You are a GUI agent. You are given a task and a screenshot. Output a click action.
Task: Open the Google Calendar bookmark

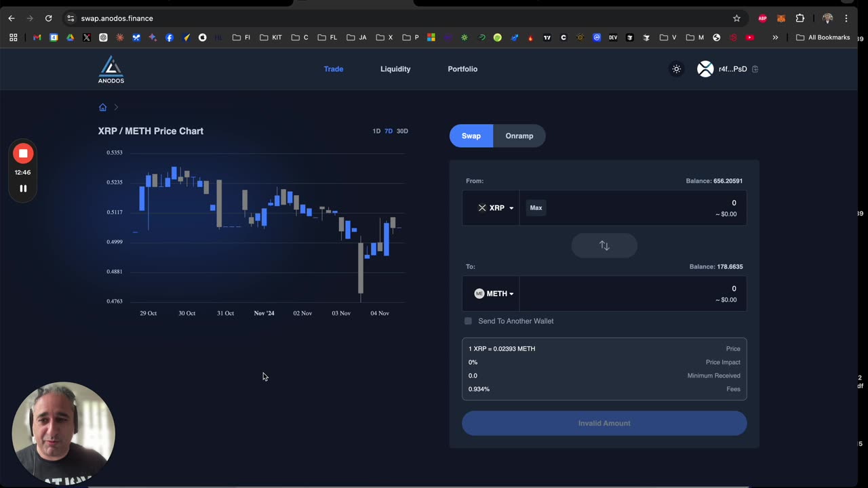tap(54, 37)
